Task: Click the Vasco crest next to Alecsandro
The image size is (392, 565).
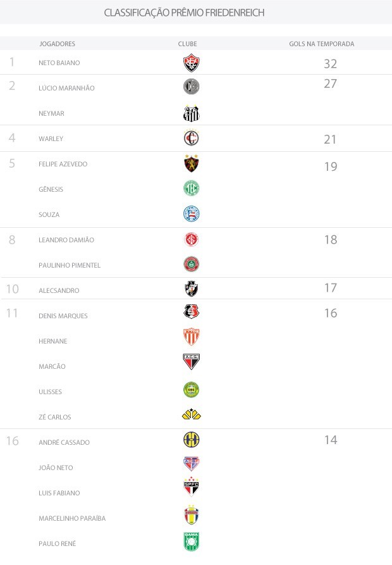Action: coord(191,289)
